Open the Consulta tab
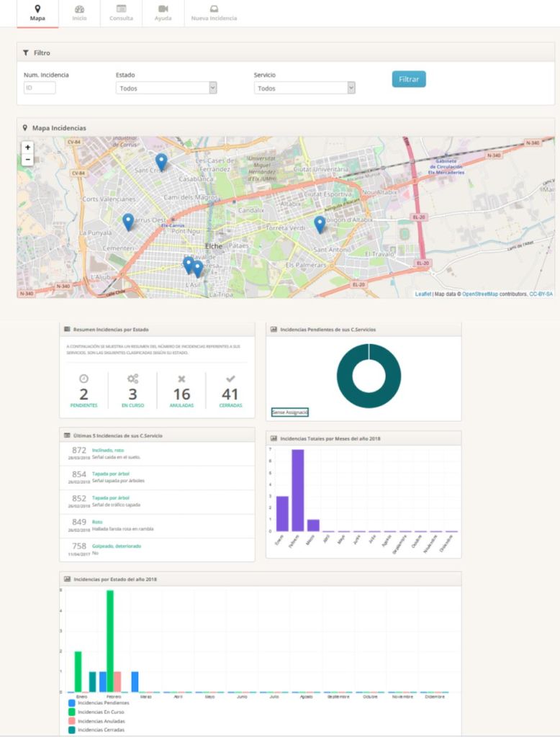The height and width of the screenshot is (737, 560). pyautogui.click(x=122, y=13)
